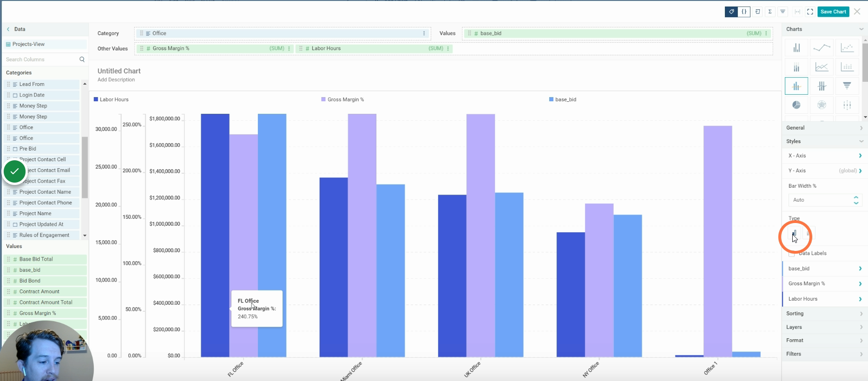Open the sigma aggregation tool
This screenshot has height=381, width=868.
coord(770,12)
